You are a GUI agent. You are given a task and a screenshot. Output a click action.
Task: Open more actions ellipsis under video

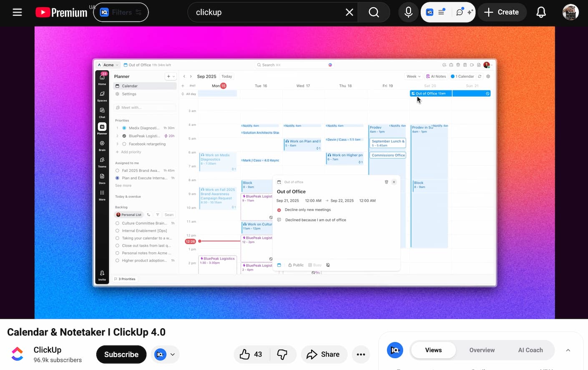pos(361,354)
